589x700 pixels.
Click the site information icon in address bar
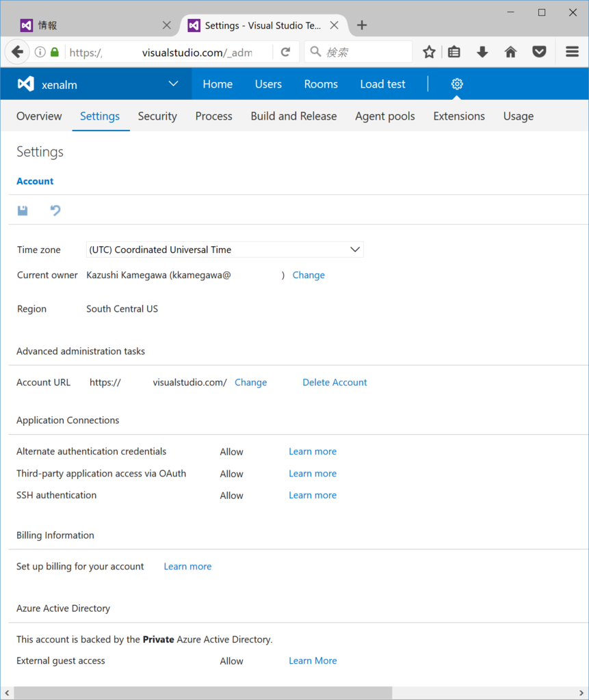click(x=40, y=52)
